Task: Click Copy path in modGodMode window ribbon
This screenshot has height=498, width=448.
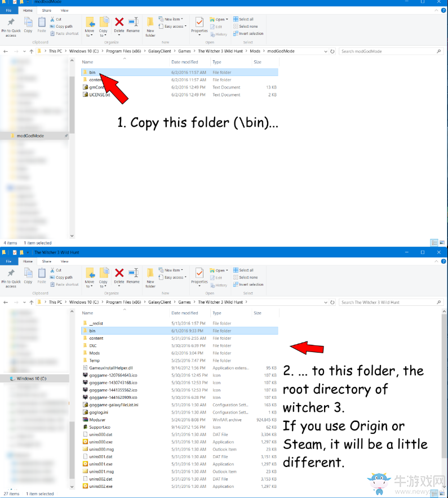Action: [61, 26]
